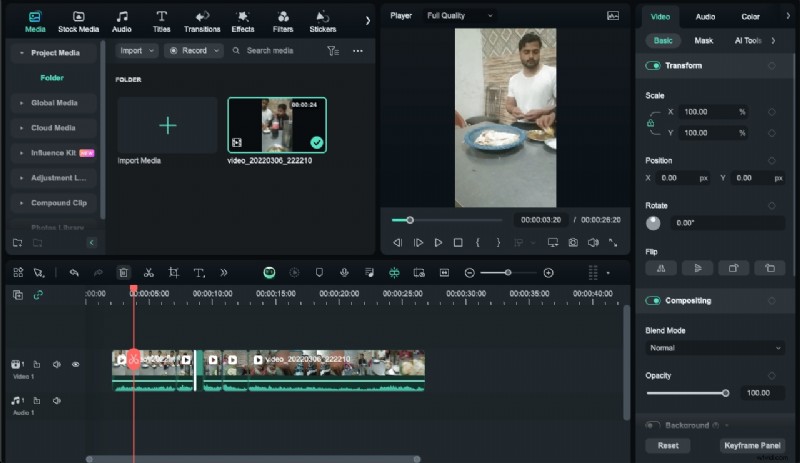The width and height of the screenshot is (800, 463).
Task: Open the Keyframe Panel
Action: pos(752,445)
